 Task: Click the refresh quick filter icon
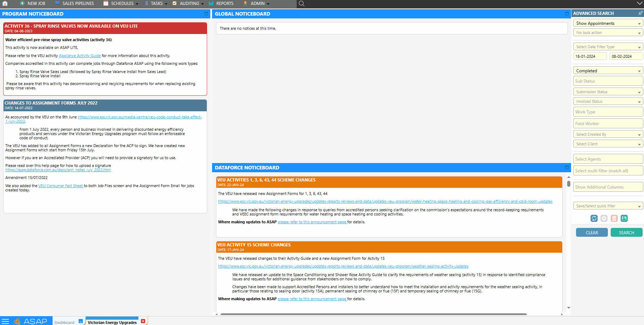594,218
